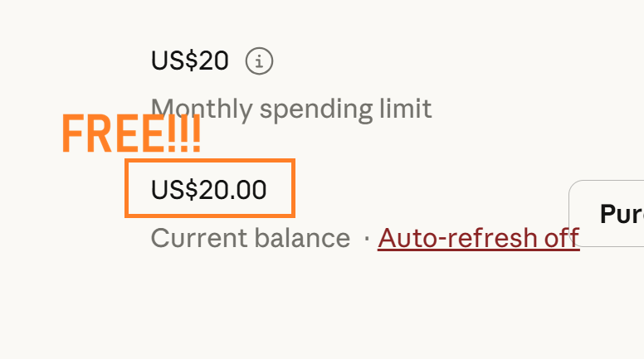Screen dimensions: 644x359
Task: Click the word 'spending' in the label
Action: (316, 109)
